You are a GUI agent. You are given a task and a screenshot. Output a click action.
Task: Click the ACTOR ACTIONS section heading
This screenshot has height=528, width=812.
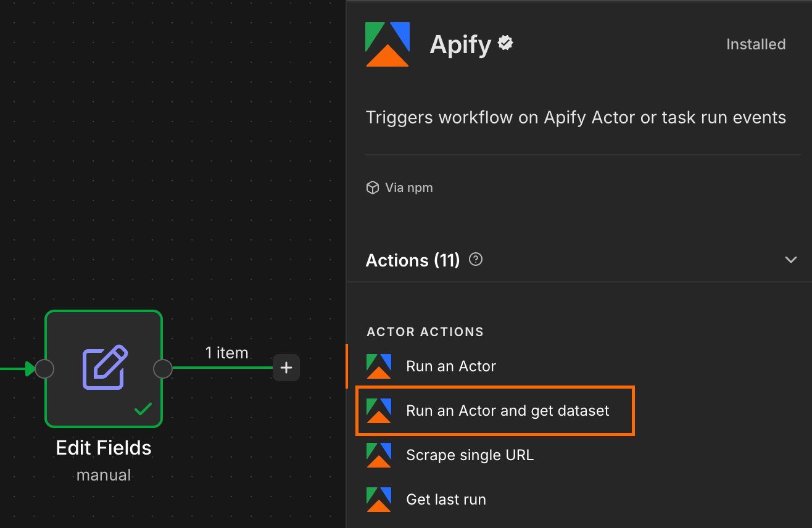point(425,332)
